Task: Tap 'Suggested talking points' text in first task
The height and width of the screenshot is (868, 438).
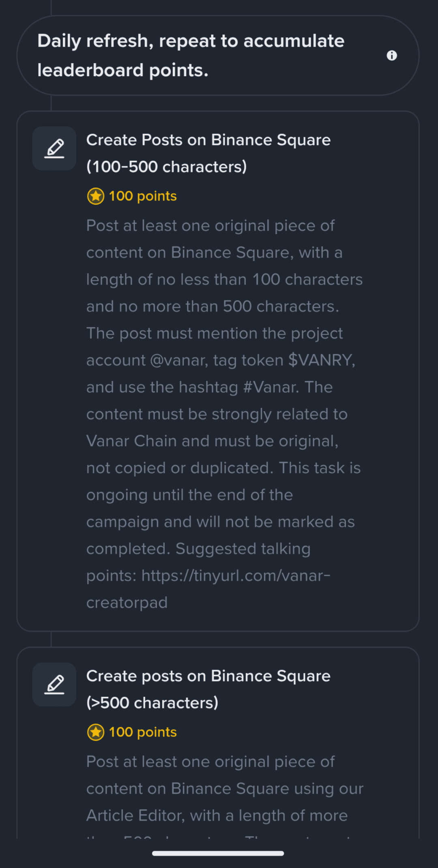Action: pyautogui.click(x=243, y=549)
